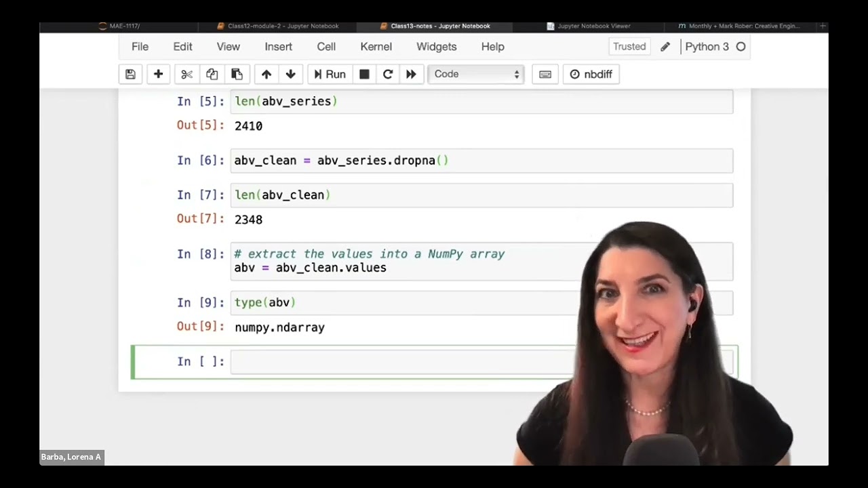Open command palette keyboard icon

[x=545, y=74]
